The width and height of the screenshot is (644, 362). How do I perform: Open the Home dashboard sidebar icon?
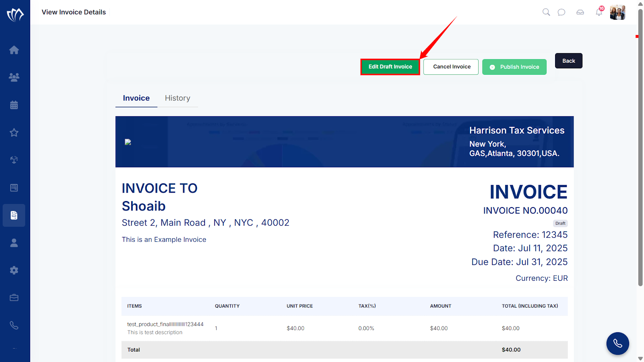coord(14,50)
